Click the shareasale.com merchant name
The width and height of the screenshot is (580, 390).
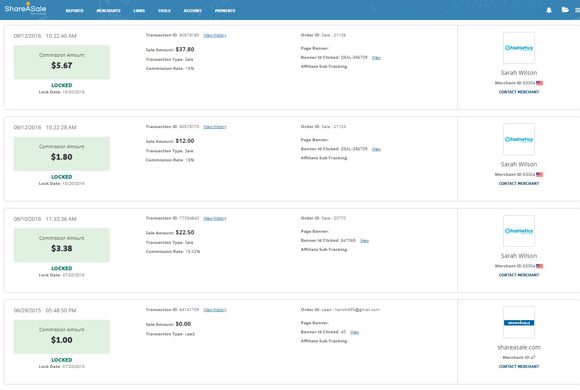pos(519,347)
